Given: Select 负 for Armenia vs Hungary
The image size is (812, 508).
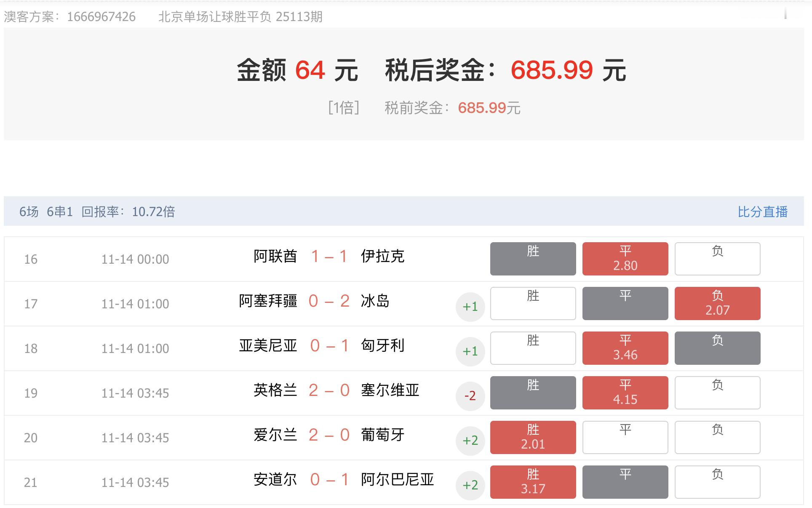Looking at the screenshot, I should pyautogui.click(x=717, y=348).
